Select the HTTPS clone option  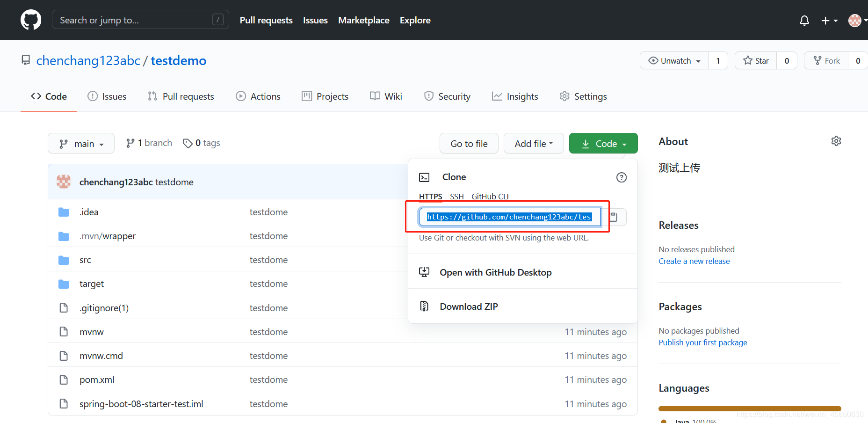(x=431, y=197)
